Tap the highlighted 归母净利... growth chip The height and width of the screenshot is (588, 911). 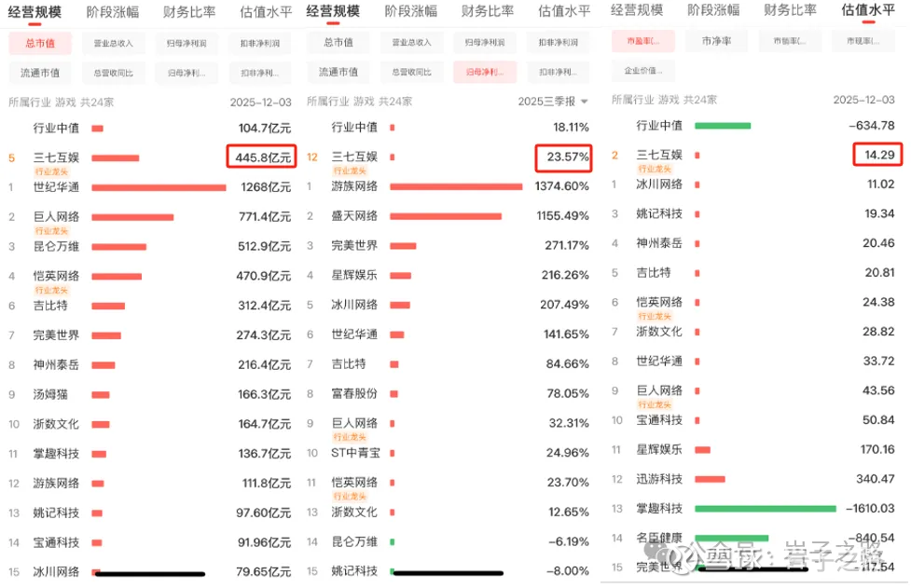485,72
